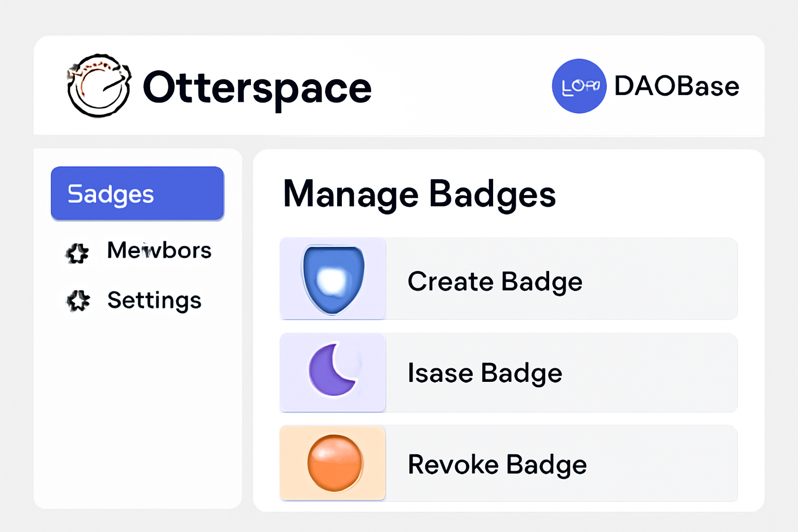The width and height of the screenshot is (798, 532).
Task: Expand the Issue Badge row
Action: [508, 372]
